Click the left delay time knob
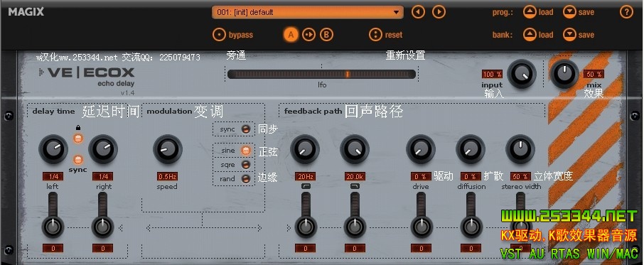This screenshot has height=265, width=644. click(53, 149)
